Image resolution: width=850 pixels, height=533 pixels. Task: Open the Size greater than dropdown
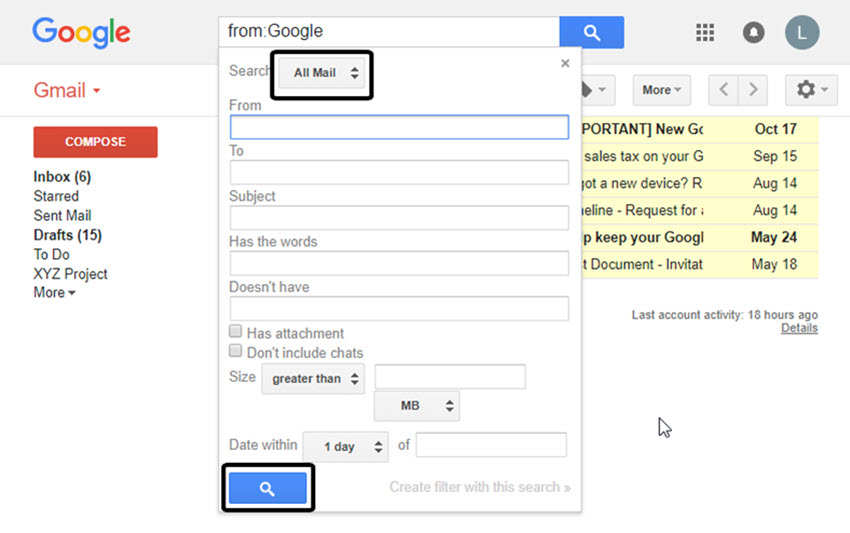coord(313,378)
